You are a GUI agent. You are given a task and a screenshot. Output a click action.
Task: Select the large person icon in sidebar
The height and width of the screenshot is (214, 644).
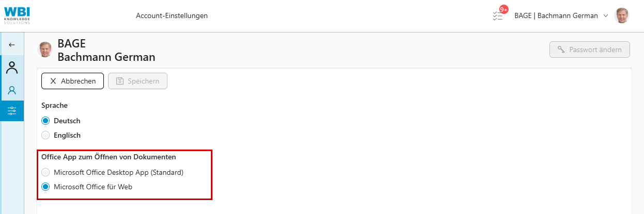coord(12,68)
